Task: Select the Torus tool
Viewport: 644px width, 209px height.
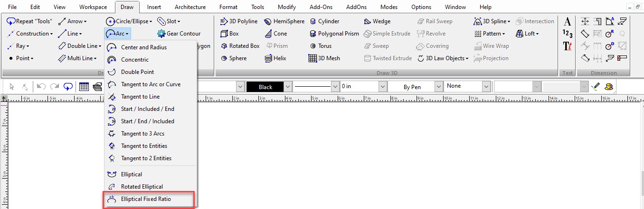Action: point(320,46)
